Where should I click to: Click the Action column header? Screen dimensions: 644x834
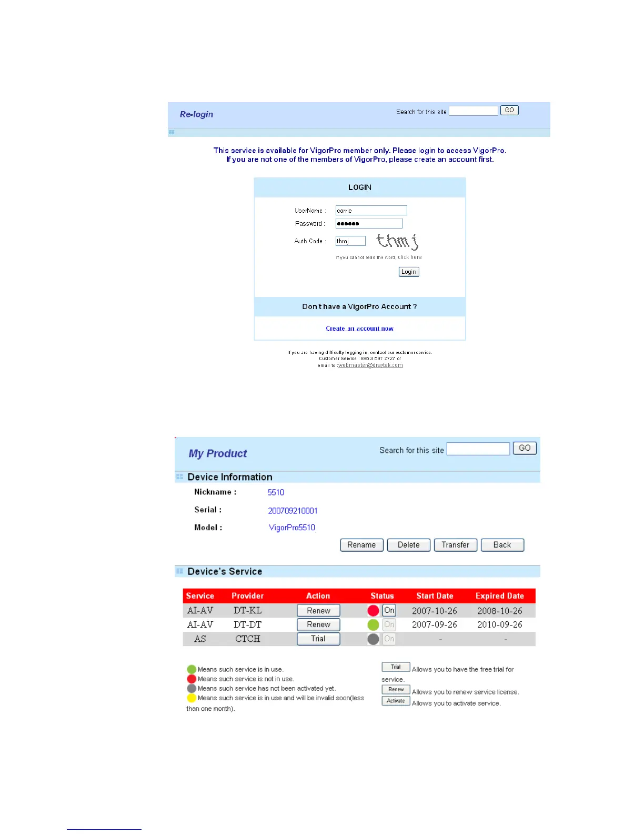point(318,596)
